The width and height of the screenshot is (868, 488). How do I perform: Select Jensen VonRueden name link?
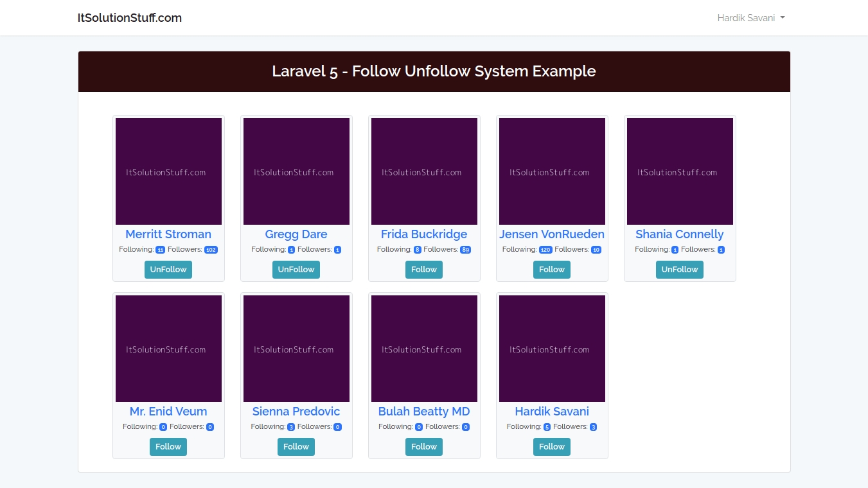click(x=552, y=234)
